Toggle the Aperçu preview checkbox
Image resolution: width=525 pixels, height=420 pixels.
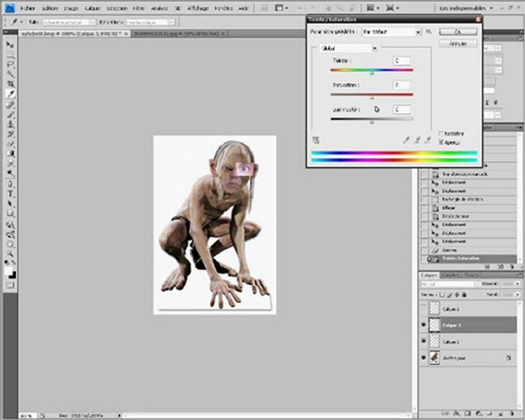pos(441,142)
